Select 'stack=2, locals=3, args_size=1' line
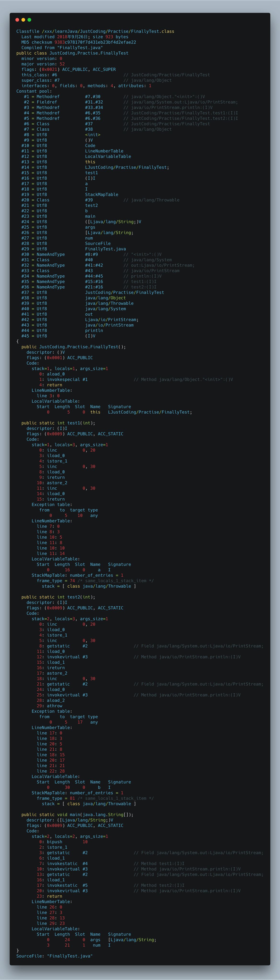Screen dimensions: 280x980 click(x=70, y=619)
